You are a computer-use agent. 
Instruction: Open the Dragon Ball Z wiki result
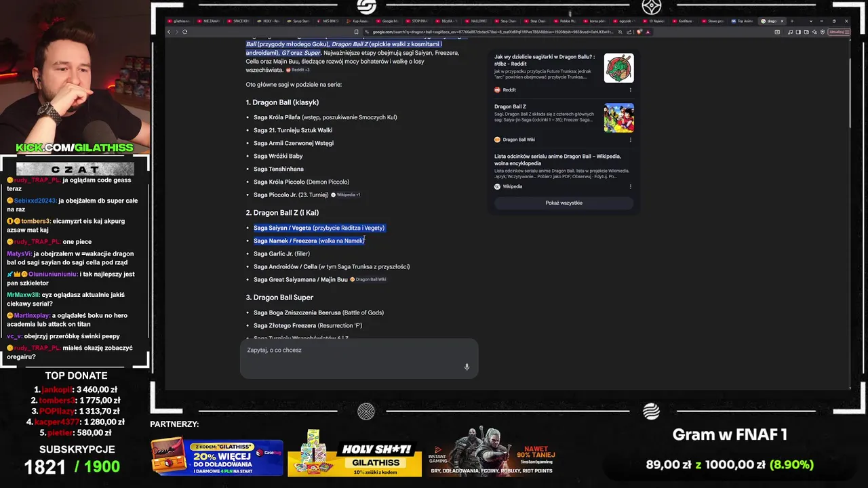coord(510,106)
